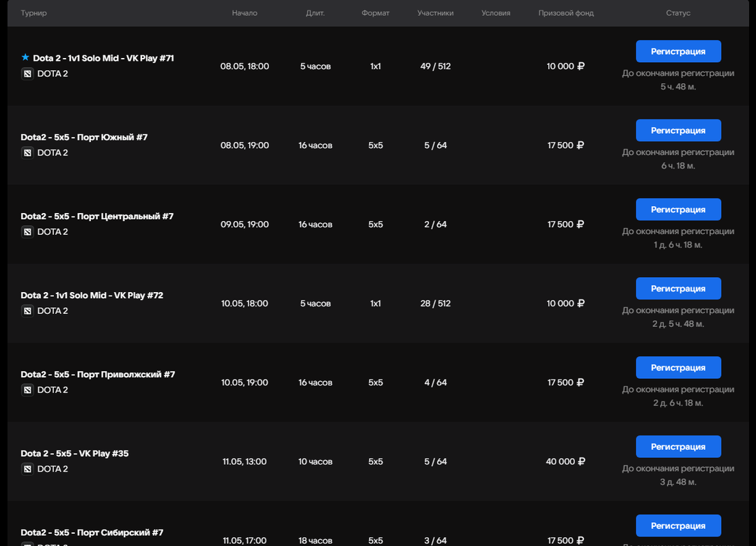Click start time 10.05, 19:00

244,382
